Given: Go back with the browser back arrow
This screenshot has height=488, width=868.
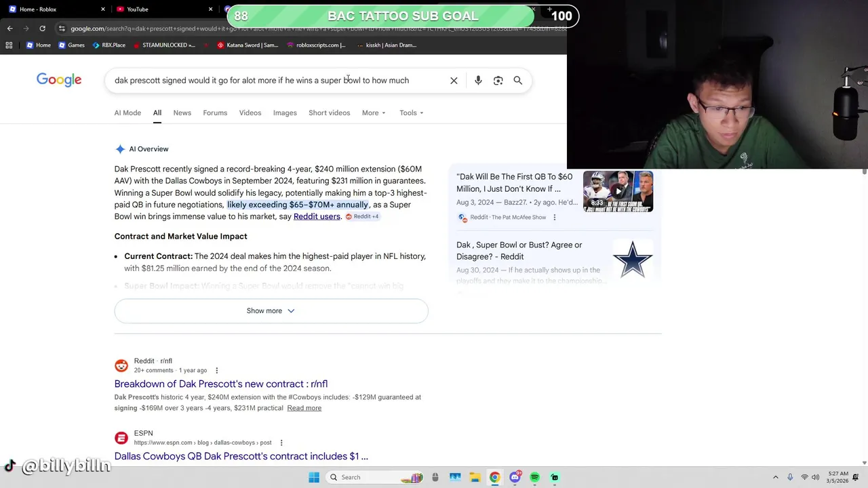Looking at the screenshot, I should click(9, 28).
